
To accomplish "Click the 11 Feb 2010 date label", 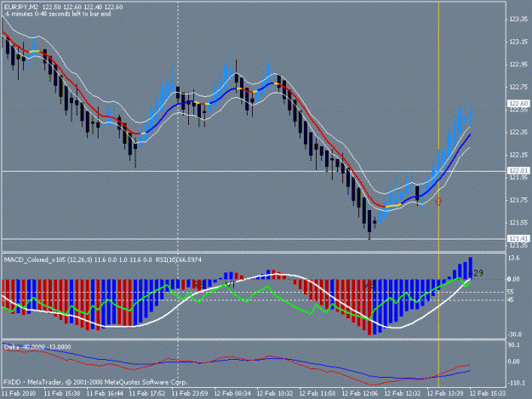I will (19, 394).
